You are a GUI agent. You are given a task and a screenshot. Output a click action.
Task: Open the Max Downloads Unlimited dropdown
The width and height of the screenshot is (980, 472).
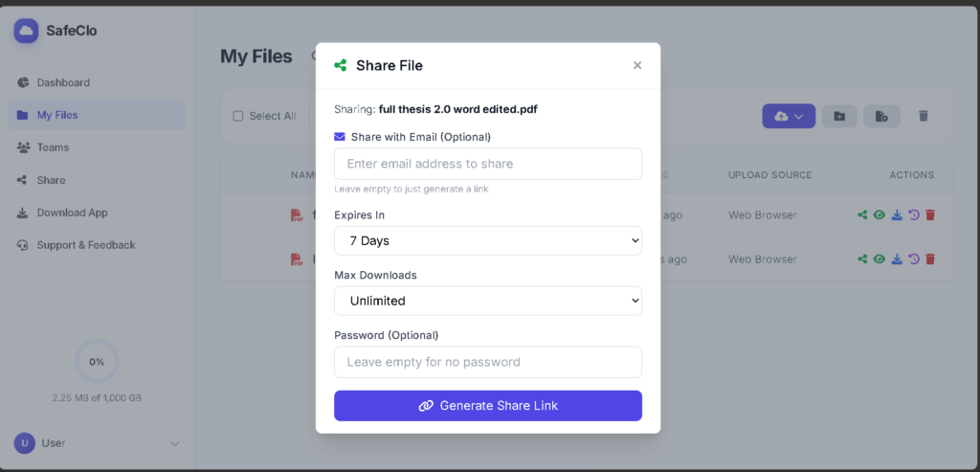(488, 301)
